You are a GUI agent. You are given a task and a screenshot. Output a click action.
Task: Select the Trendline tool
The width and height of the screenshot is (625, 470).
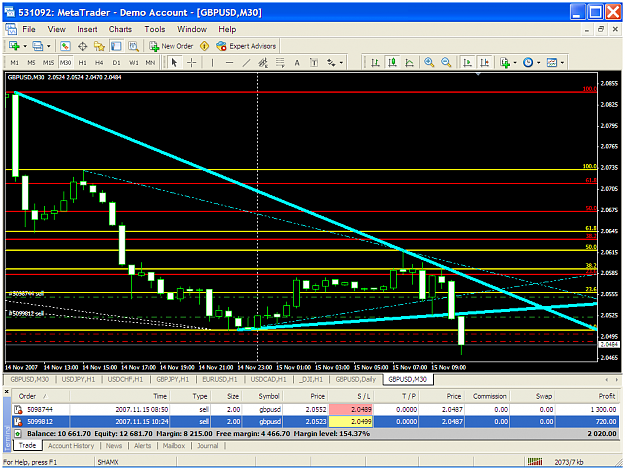246,63
